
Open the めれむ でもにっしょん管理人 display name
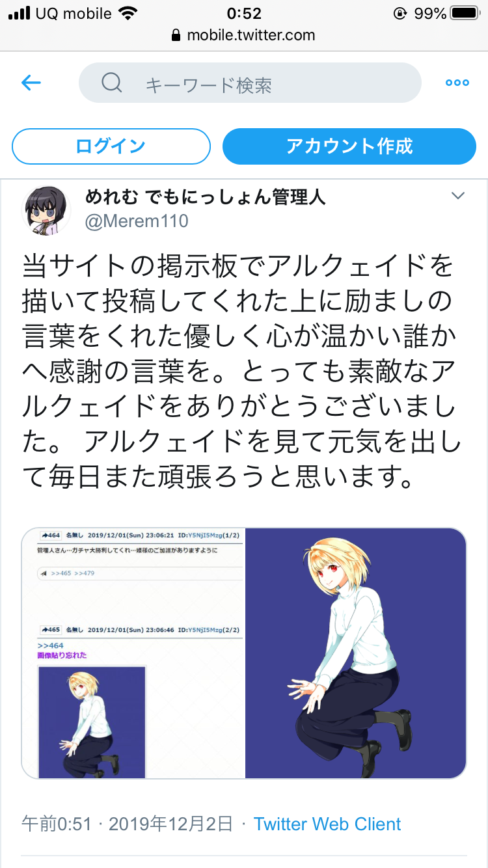[206, 197]
